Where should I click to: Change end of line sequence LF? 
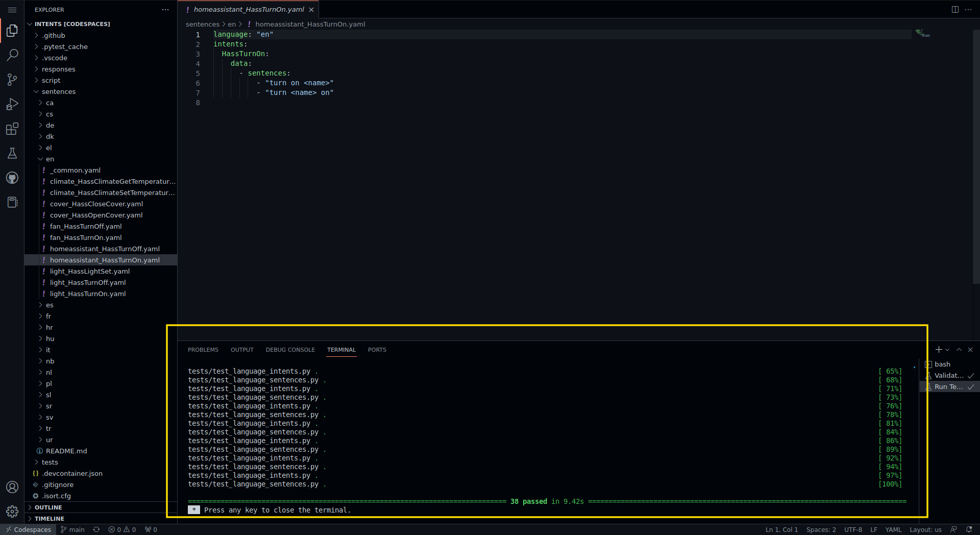[x=874, y=529]
